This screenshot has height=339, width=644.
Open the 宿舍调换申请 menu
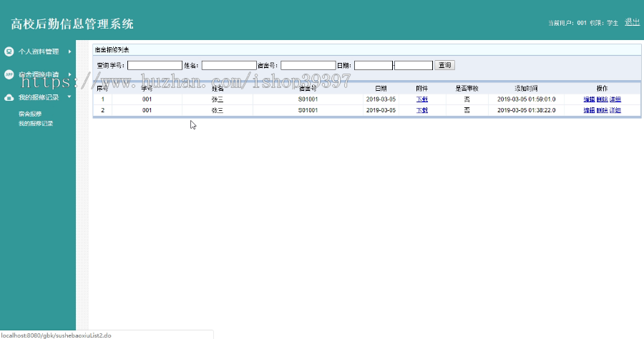pos(39,74)
